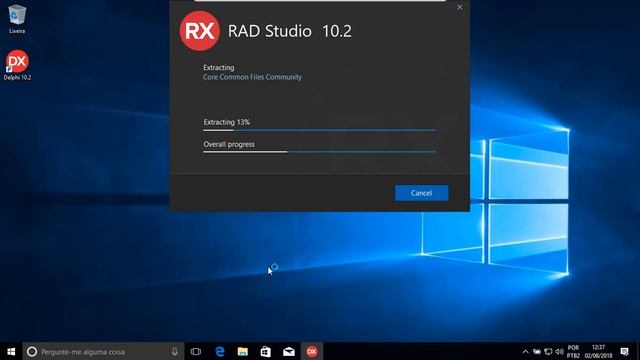The height and width of the screenshot is (360, 640).
Task: Close the RAD Studio installer dialog
Action: (x=460, y=7)
